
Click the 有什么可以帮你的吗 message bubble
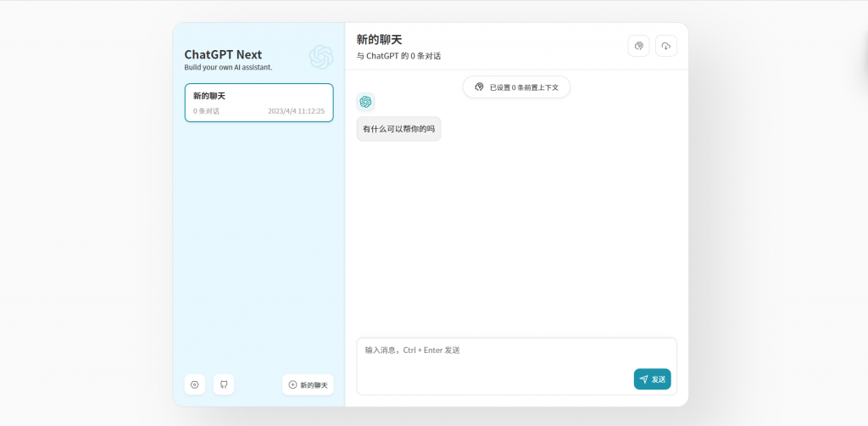pyautogui.click(x=398, y=129)
